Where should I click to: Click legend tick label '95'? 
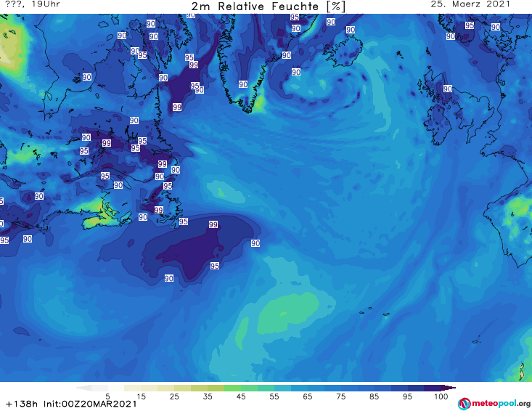[407, 396]
